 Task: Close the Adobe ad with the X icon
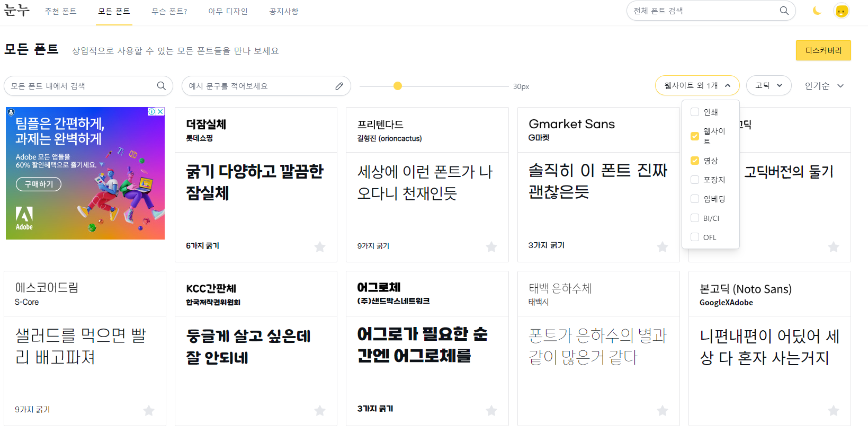(x=160, y=111)
